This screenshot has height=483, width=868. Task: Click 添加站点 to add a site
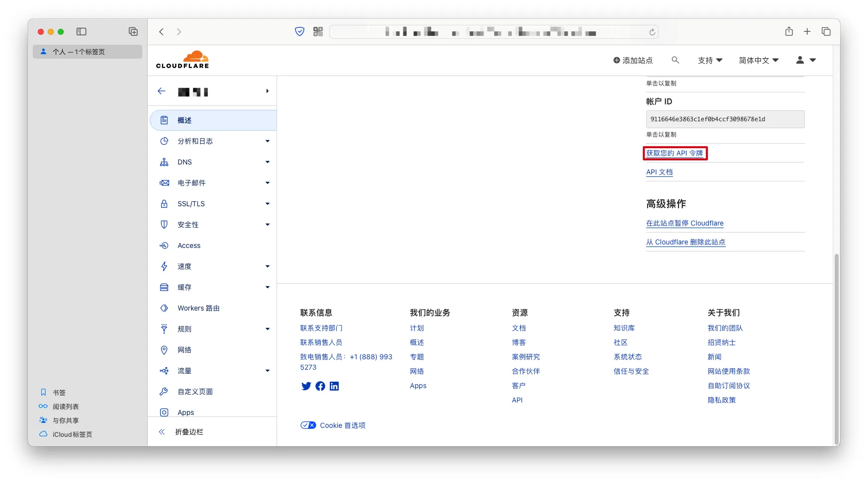pos(633,60)
